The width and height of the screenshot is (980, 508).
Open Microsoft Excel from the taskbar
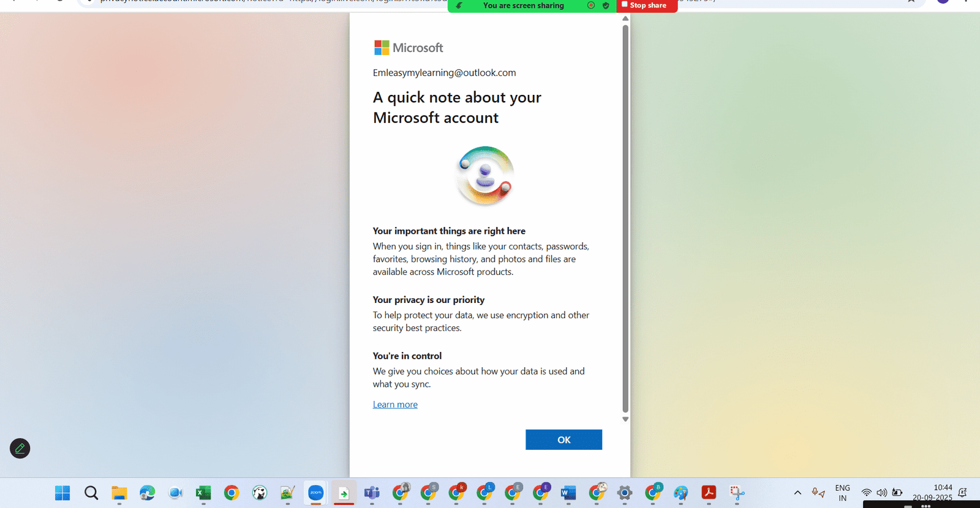tap(203, 493)
